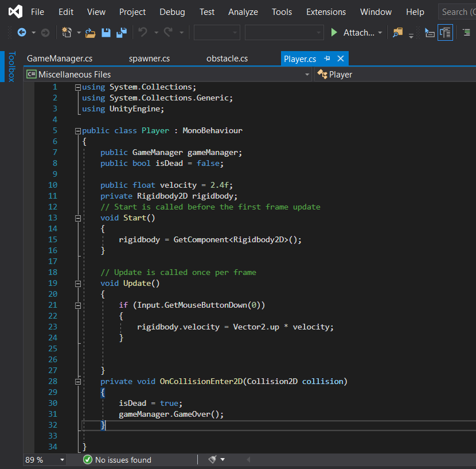Collapse the Player class code block
This screenshot has height=469, width=476.
click(x=78, y=131)
